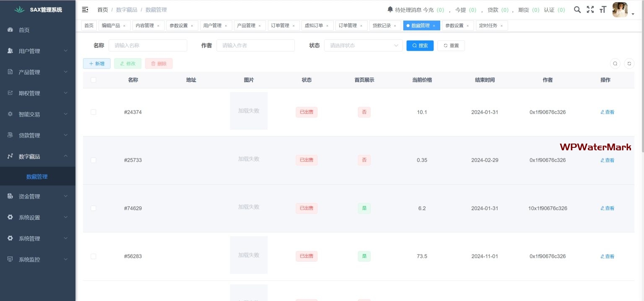This screenshot has height=301, width=644.
Task: Expand 系统监控 menu chevron
Action: point(65,259)
